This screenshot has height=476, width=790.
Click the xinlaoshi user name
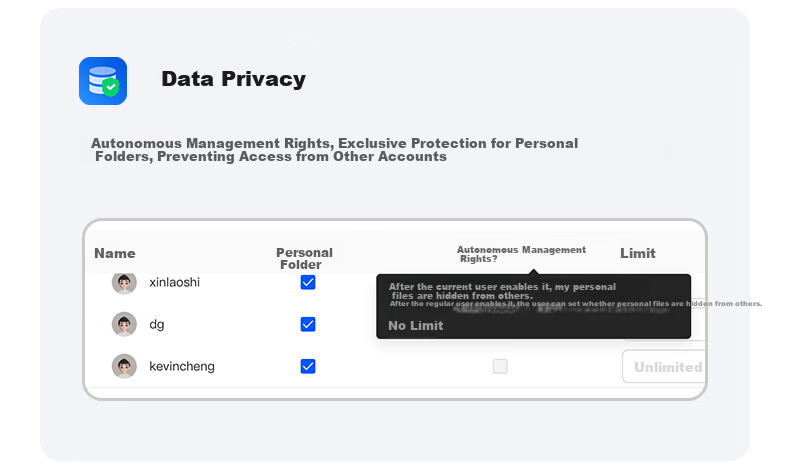click(x=174, y=283)
